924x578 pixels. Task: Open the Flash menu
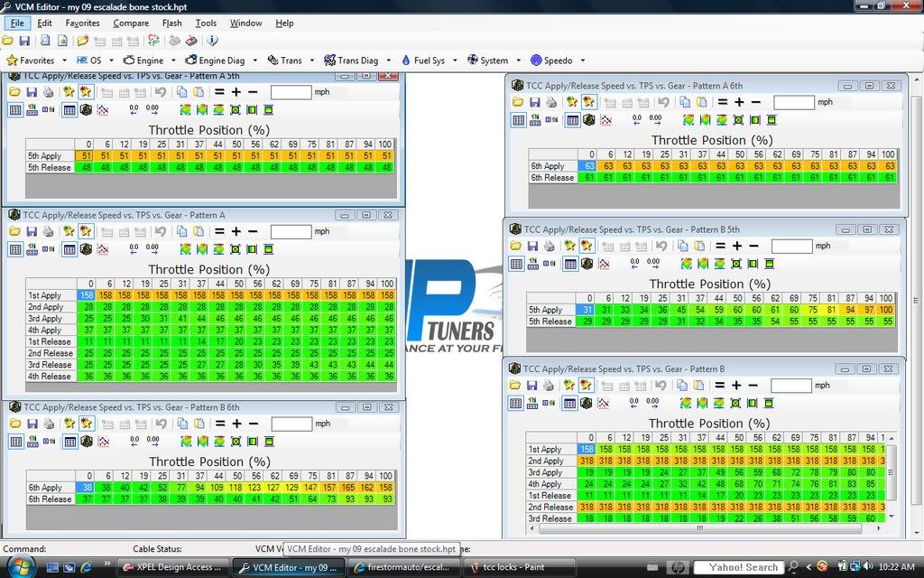point(171,23)
